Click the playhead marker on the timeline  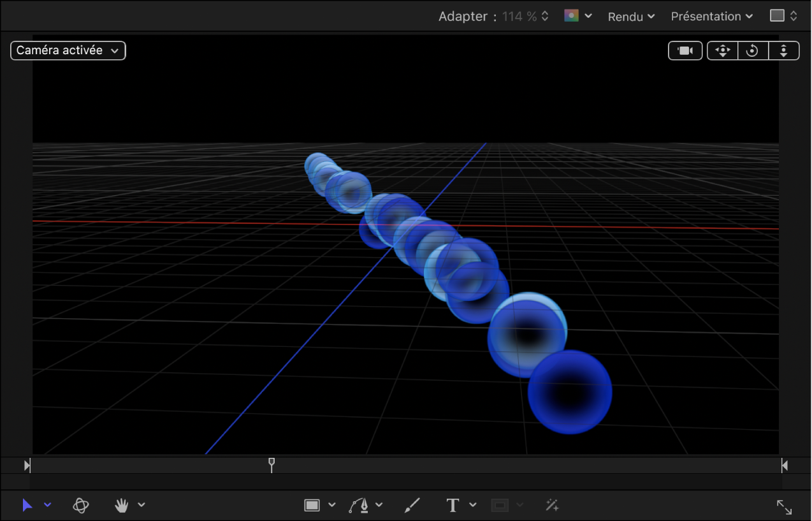point(272,465)
